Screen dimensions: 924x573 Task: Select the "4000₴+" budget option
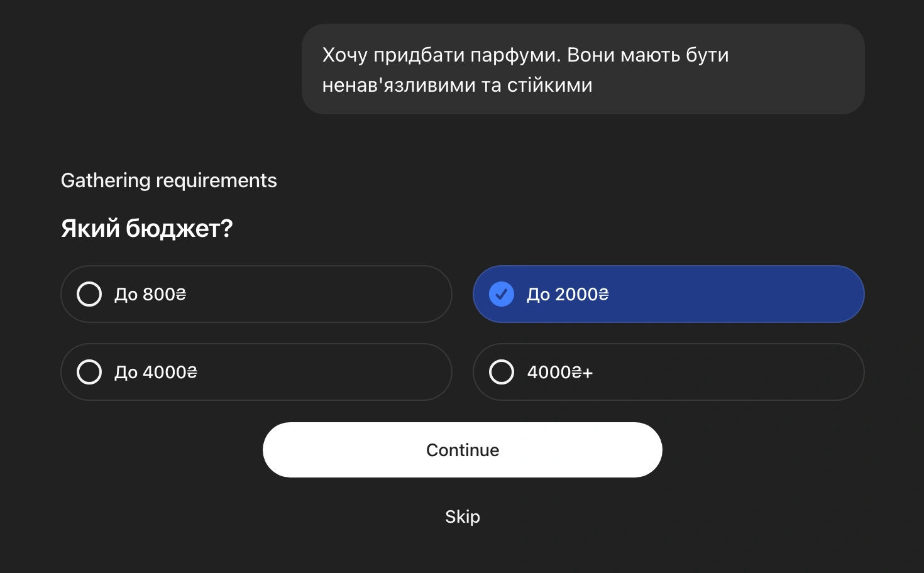(x=668, y=371)
